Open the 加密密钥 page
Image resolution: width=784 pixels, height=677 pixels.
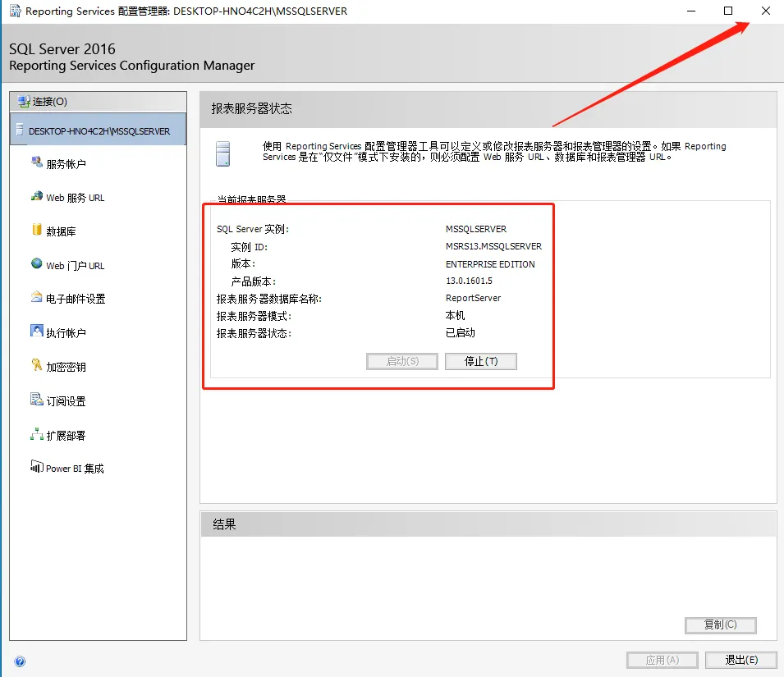(66, 367)
